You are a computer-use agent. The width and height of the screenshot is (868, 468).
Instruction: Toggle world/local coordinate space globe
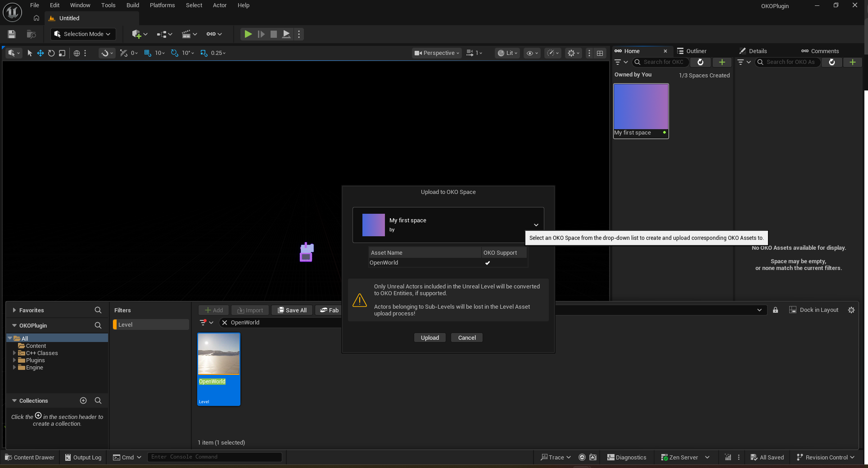(x=77, y=53)
